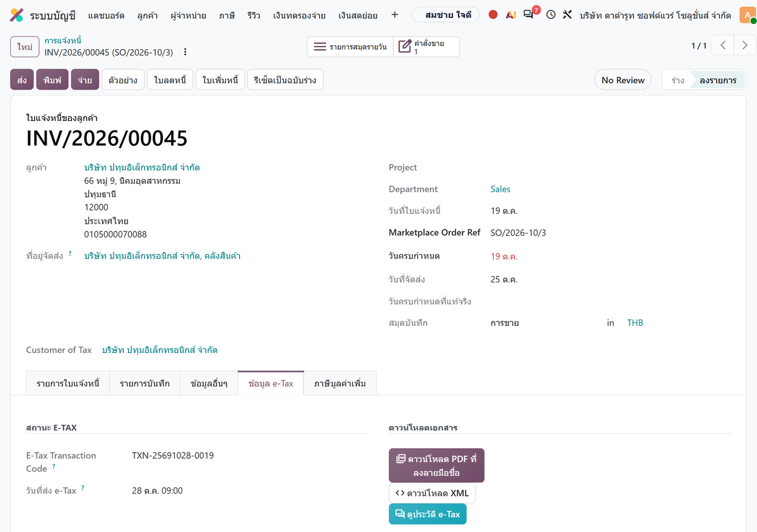Image resolution: width=757 pixels, height=532 pixels.
Task: Switch to the ภาษีมูลค่าเพิ่ม tab
Action: pyautogui.click(x=339, y=383)
